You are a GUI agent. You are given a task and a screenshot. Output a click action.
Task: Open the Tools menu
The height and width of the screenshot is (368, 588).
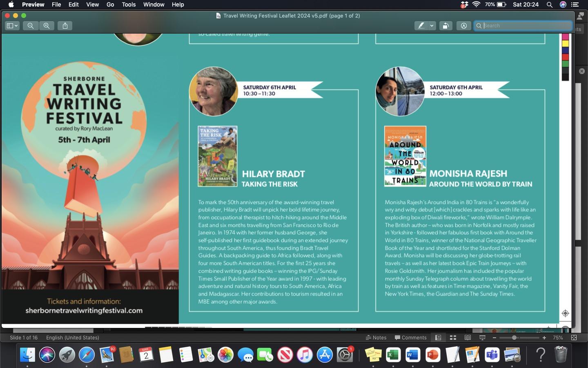click(129, 4)
